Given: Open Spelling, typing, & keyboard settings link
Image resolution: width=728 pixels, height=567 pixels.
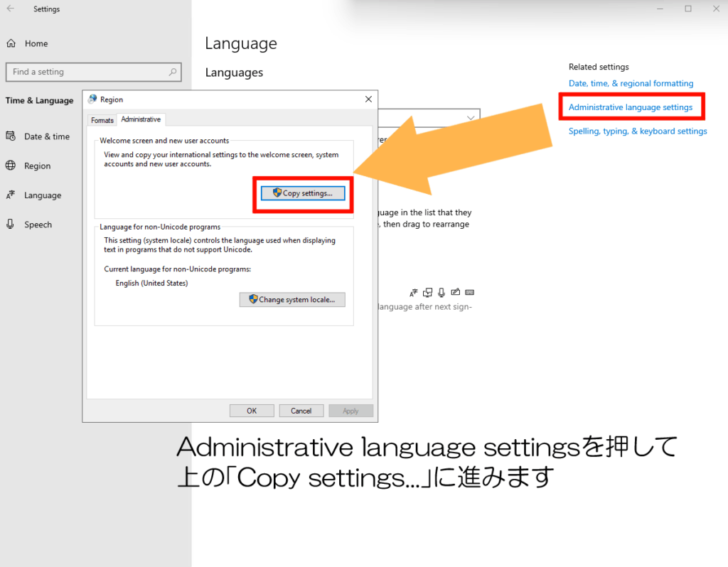Looking at the screenshot, I should (638, 131).
